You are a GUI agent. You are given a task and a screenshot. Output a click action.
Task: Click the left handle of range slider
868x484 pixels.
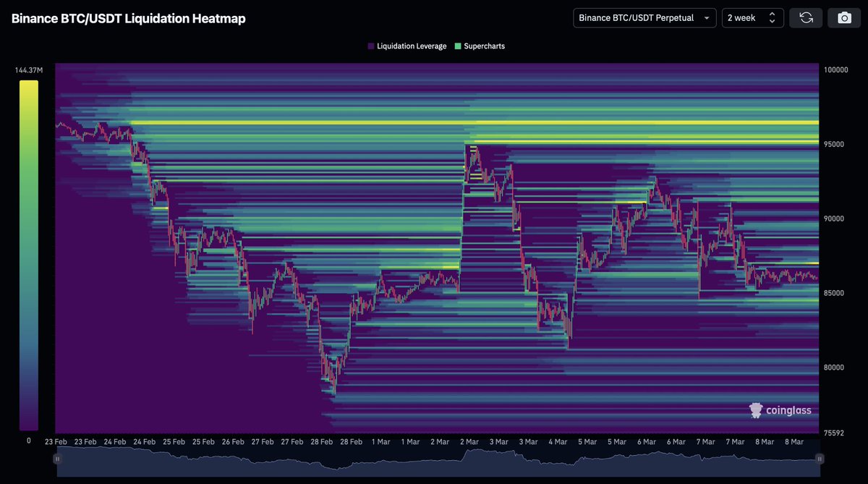click(x=57, y=458)
